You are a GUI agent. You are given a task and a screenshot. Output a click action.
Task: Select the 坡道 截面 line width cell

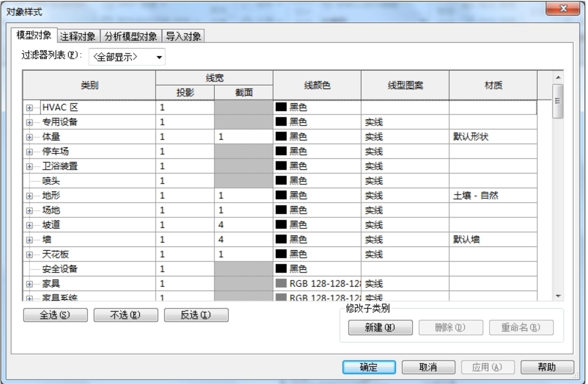point(243,225)
